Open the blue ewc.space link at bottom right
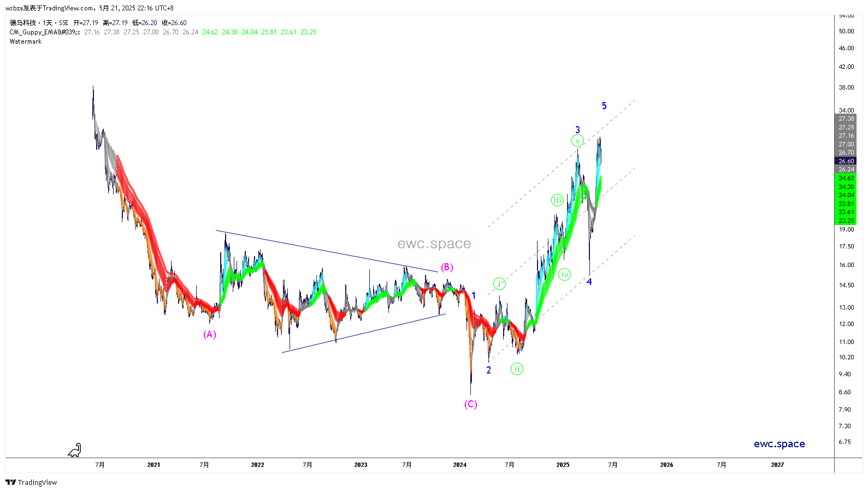868x492 pixels. [x=779, y=444]
